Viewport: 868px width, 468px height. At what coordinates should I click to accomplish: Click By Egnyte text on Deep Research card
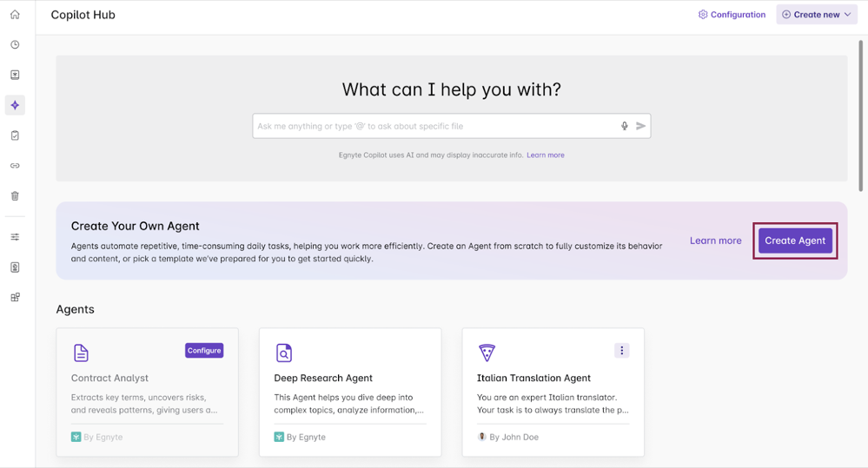[306, 437]
